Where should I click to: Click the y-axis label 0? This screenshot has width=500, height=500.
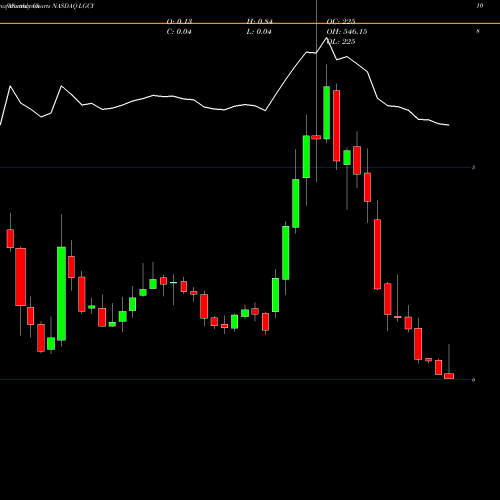(473, 380)
